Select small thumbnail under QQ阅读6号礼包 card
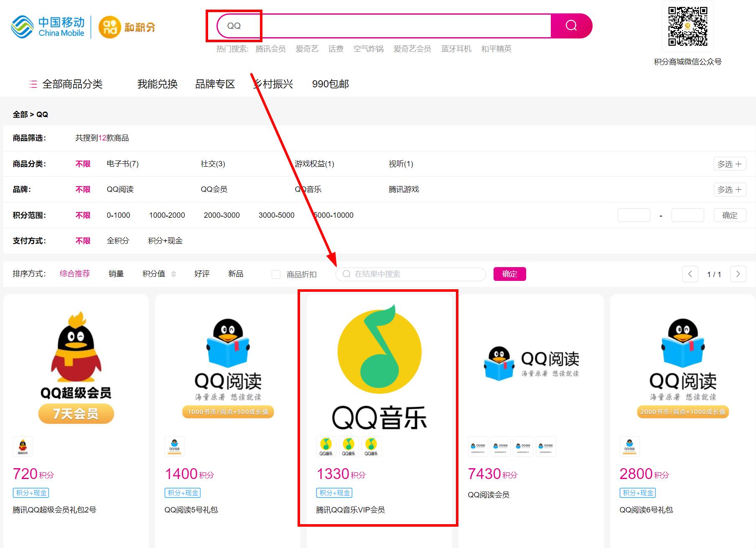Image resolution: width=756 pixels, height=548 pixels. tap(630, 446)
